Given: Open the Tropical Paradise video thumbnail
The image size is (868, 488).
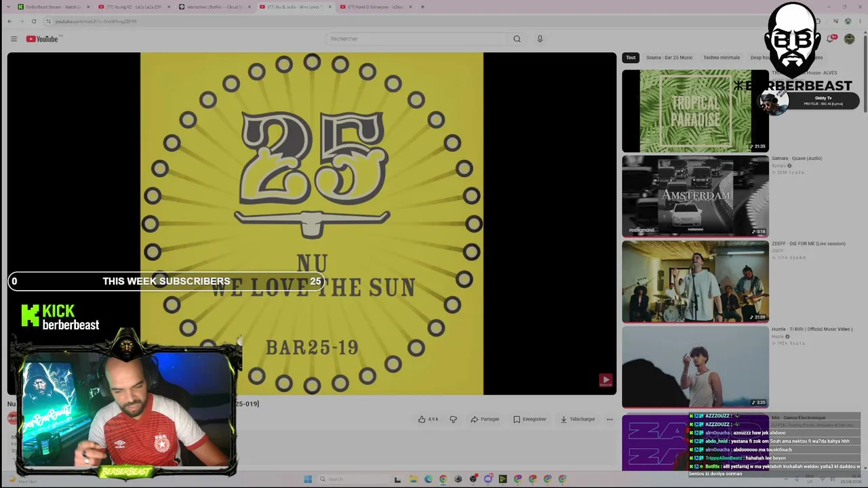Looking at the screenshot, I should pos(695,110).
